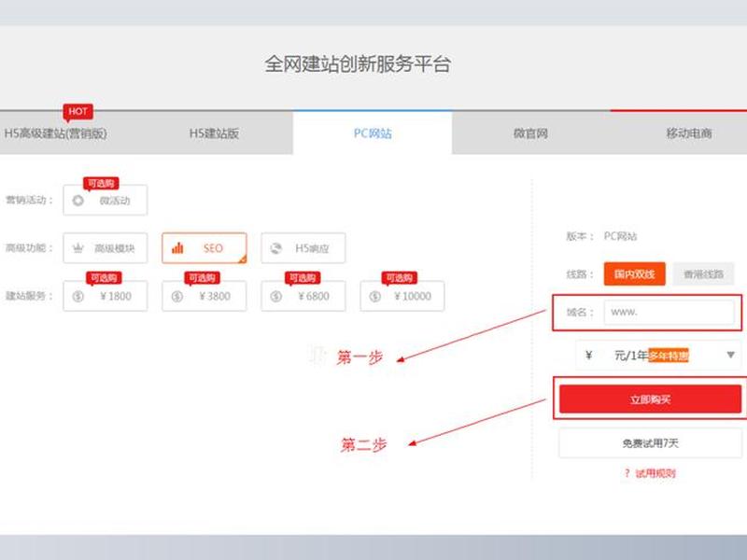747x560 pixels.
Task: Click the 立即购买 button
Action: pos(650,399)
